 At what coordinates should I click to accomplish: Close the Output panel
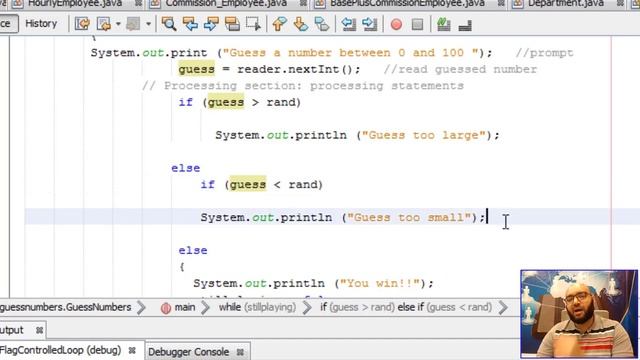[x=39, y=330]
